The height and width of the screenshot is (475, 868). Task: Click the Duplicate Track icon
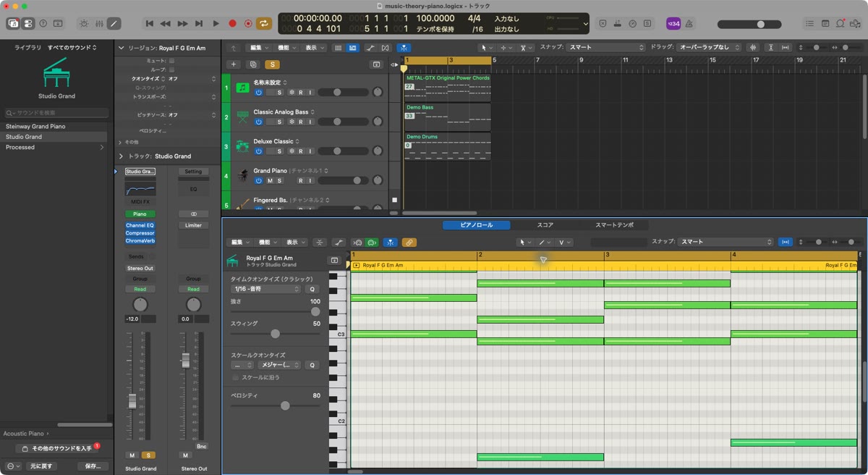pos(253,64)
